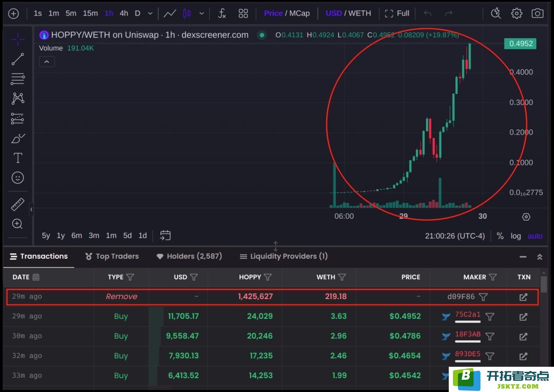Filter by maker d09F86
554x392 pixels.
coord(483,297)
